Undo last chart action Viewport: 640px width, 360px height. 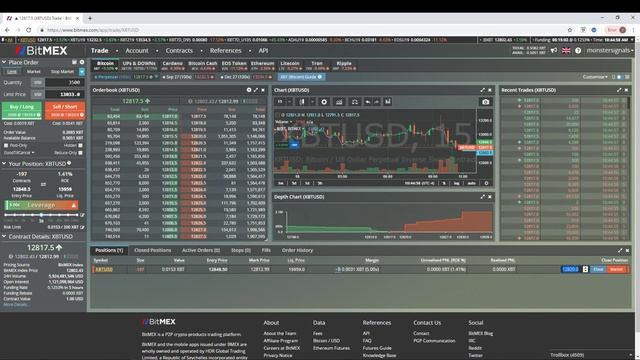pyautogui.click(x=368, y=102)
